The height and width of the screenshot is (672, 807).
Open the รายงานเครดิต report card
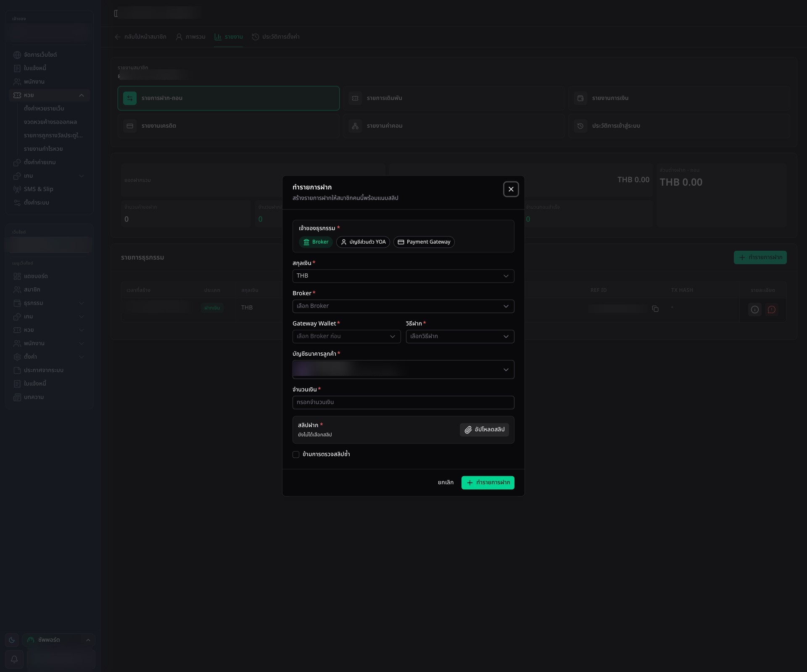click(229, 126)
